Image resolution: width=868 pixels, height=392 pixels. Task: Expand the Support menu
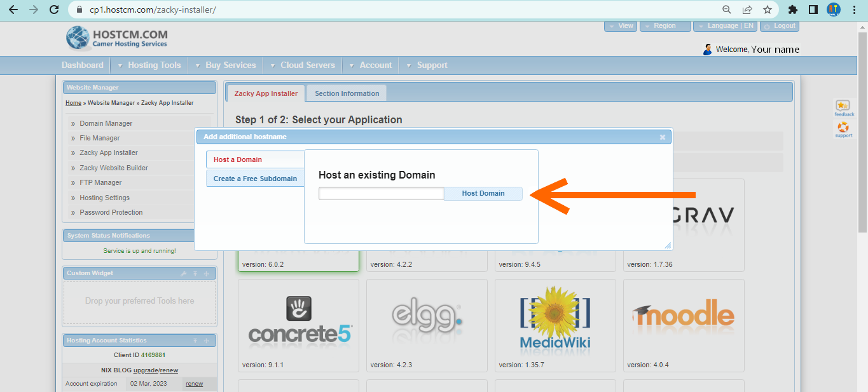(426, 65)
